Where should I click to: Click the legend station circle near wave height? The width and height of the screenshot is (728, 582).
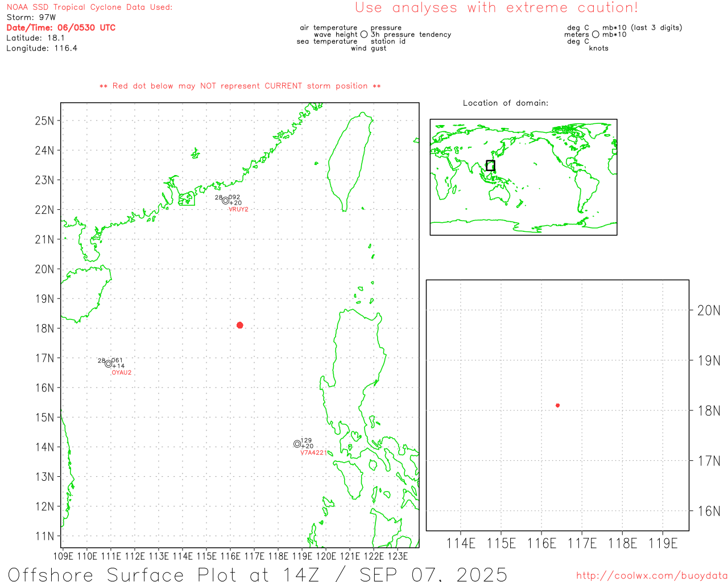tap(364, 35)
